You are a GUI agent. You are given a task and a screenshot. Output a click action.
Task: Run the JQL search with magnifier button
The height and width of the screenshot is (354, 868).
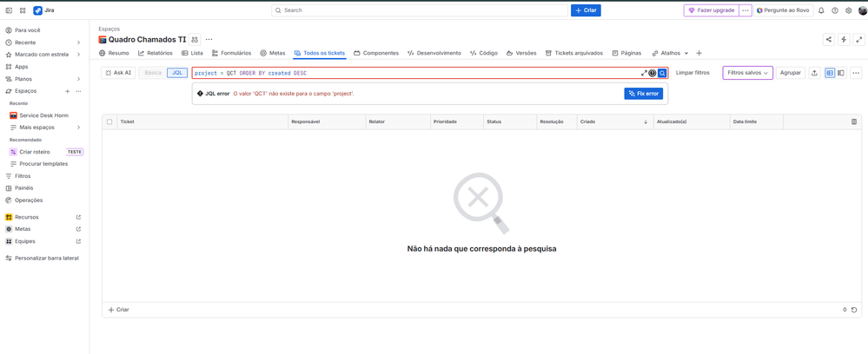662,73
